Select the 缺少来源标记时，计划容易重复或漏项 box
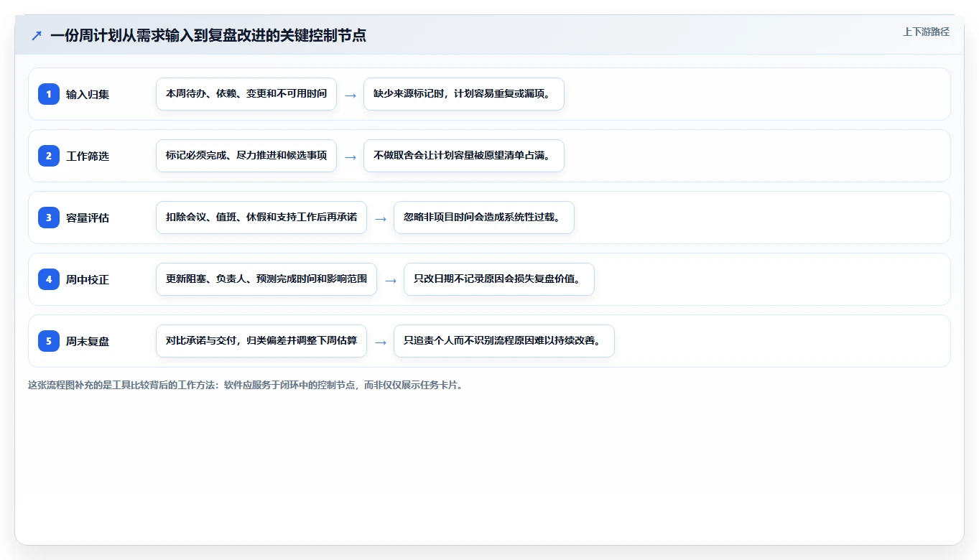This screenshot has width=979, height=560. (464, 94)
